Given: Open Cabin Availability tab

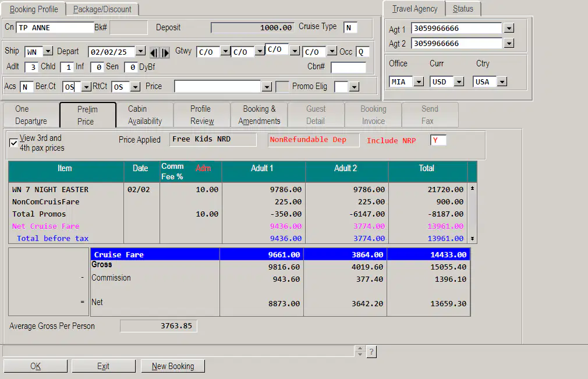Looking at the screenshot, I should [145, 115].
